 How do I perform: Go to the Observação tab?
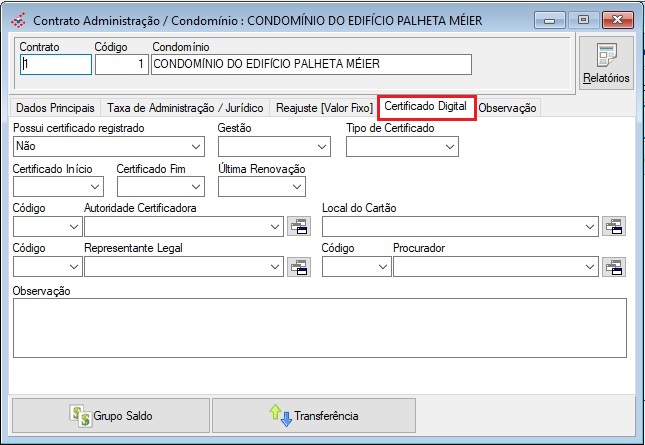507,107
